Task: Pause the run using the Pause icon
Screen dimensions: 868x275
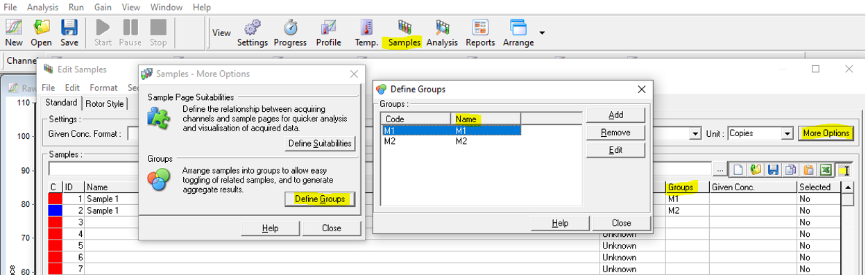Action: [130, 33]
